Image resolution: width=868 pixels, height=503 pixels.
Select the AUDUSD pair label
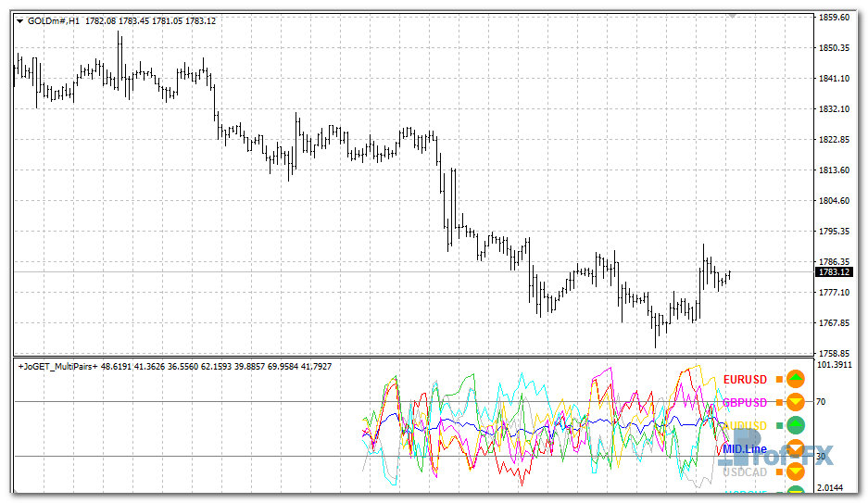click(745, 426)
